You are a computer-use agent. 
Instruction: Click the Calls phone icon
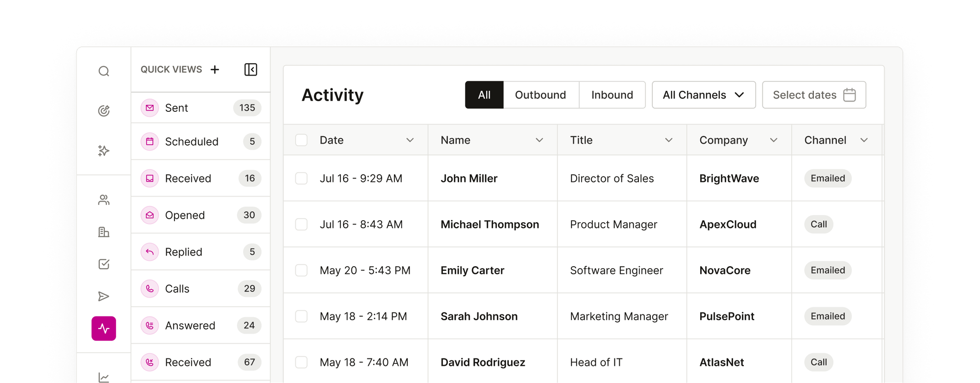[149, 288]
